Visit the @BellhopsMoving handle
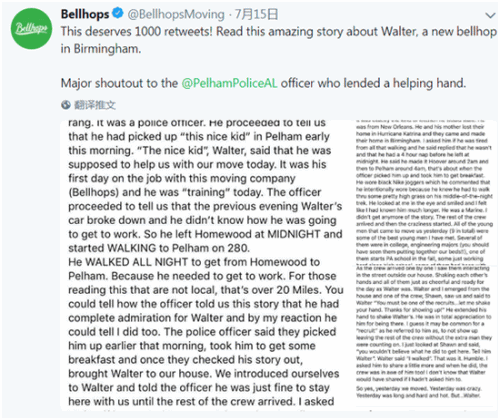Viewport: 500px width, 420px height. pyautogui.click(x=176, y=14)
